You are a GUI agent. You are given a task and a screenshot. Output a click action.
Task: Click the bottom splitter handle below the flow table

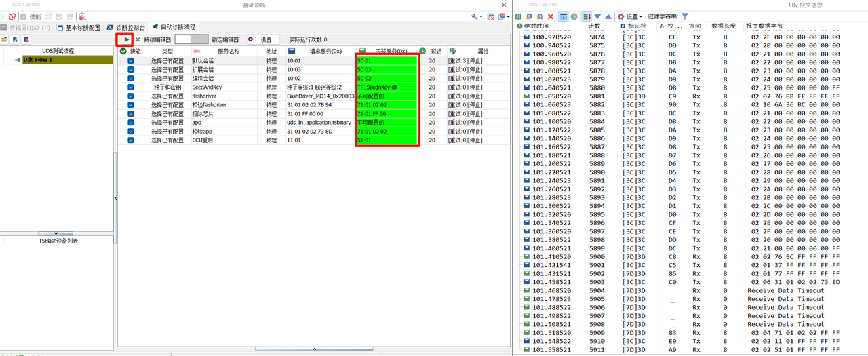(314, 349)
